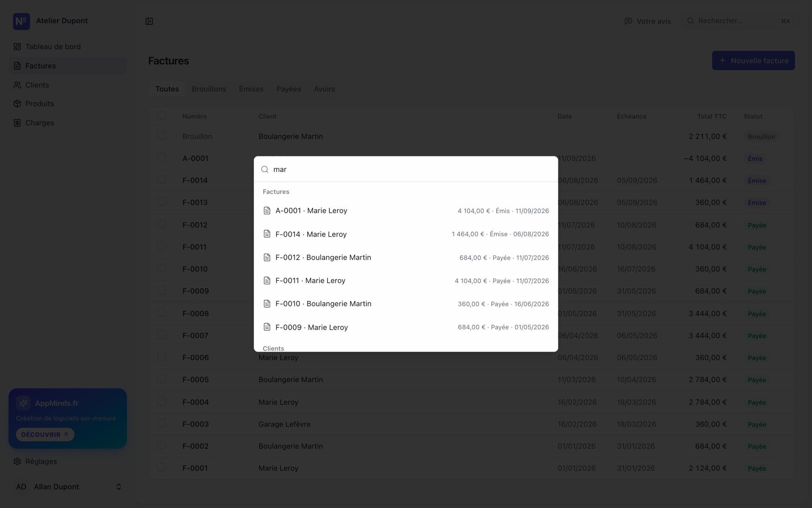The image size is (812, 508).
Task: Toggle the sidebar collapse icon
Action: pos(149,21)
